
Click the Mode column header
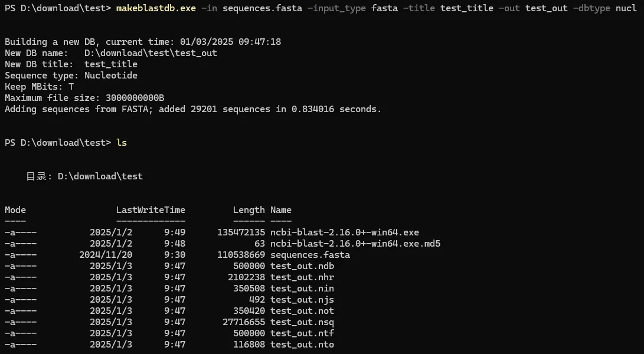pos(15,210)
